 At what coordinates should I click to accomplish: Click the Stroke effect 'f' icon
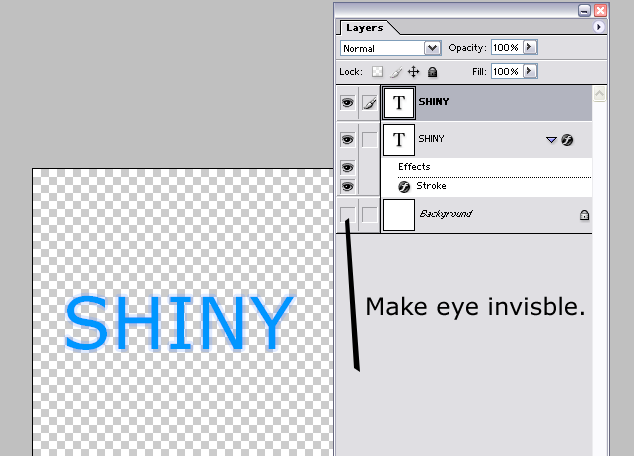click(404, 186)
